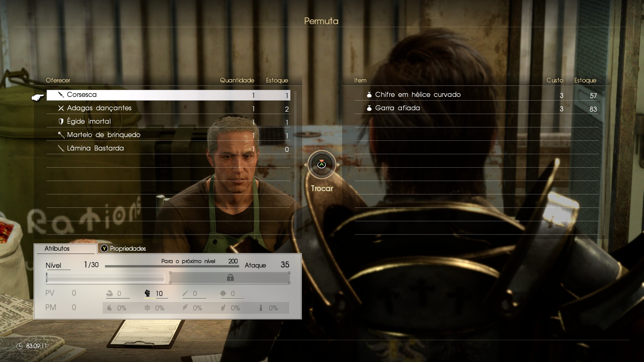Image resolution: width=644 pixels, height=362 pixels.
Task: Click the next level value 200
Action: tap(233, 261)
